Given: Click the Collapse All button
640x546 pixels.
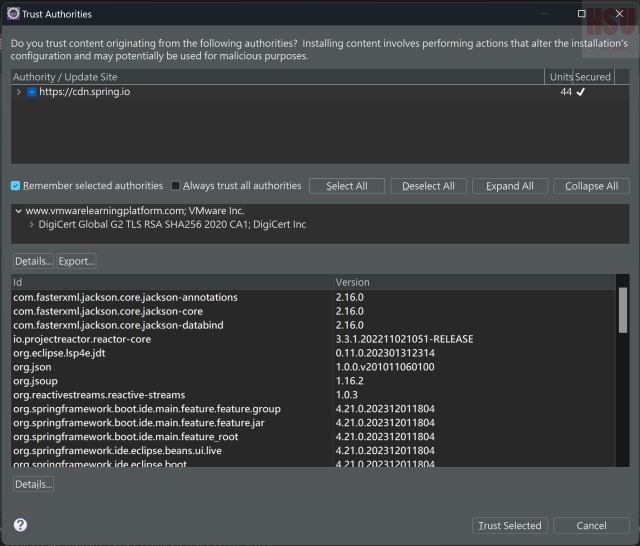Looking at the screenshot, I should [x=591, y=186].
